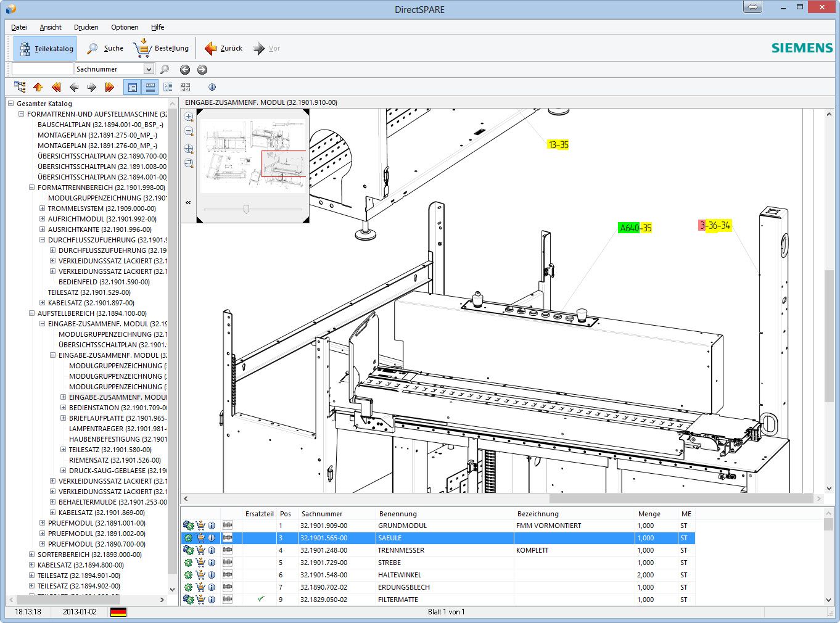Click the Bestellung toolbar button
Screen dimensions: 840x623
162,48
